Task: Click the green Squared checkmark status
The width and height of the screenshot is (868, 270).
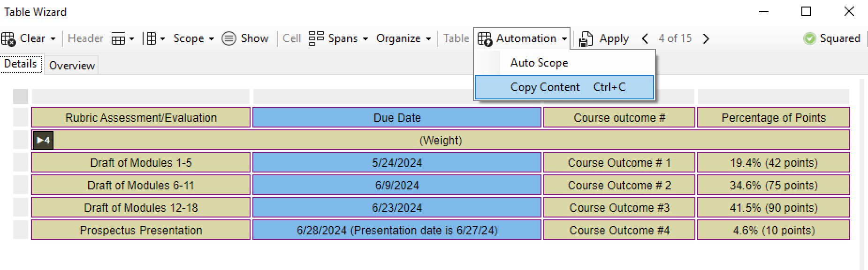Action: 809,38
